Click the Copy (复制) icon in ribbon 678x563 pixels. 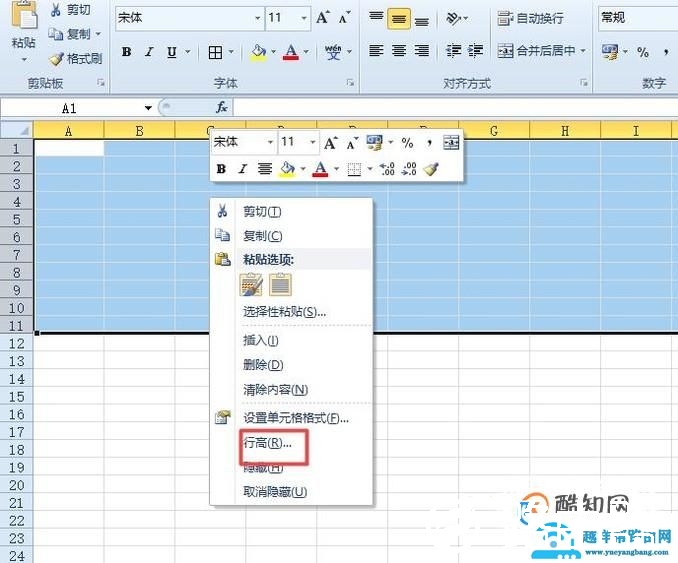pos(56,34)
